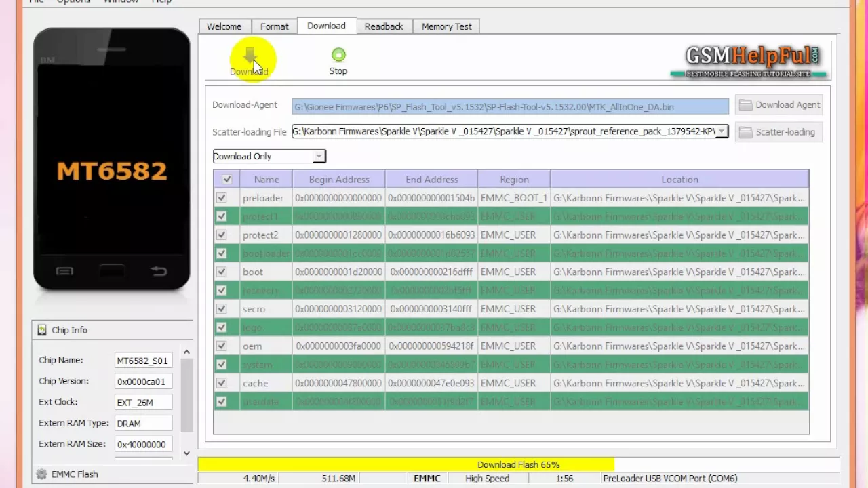Image resolution: width=868 pixels, height=488 pixels.
Task: Click the Chip Info panel icon
Action: pos(42,330)
